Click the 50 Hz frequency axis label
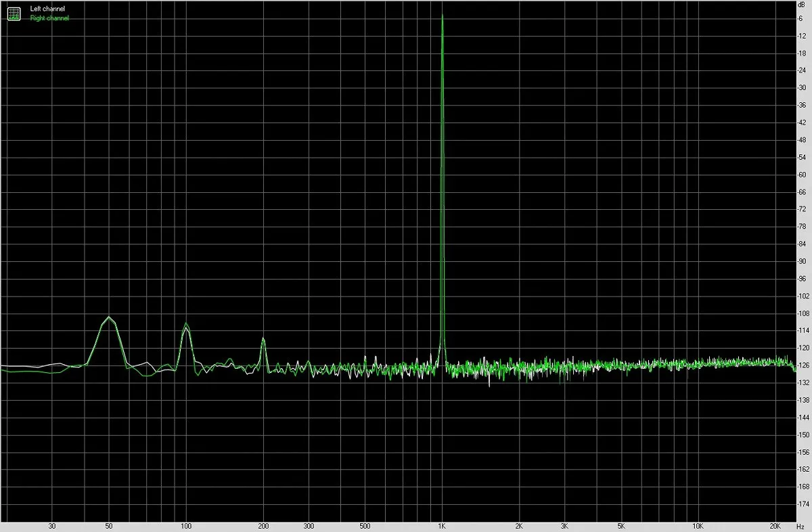Screen dimensions: 812x532 point(109,526)
